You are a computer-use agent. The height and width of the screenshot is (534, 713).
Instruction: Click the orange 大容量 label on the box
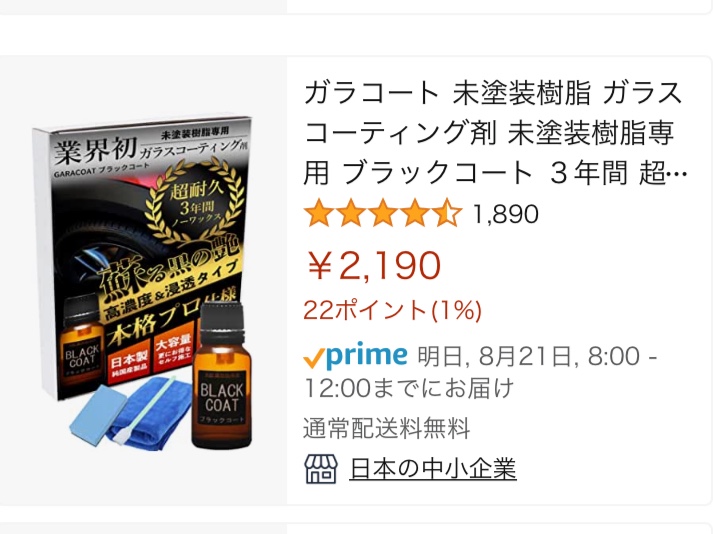173,354
